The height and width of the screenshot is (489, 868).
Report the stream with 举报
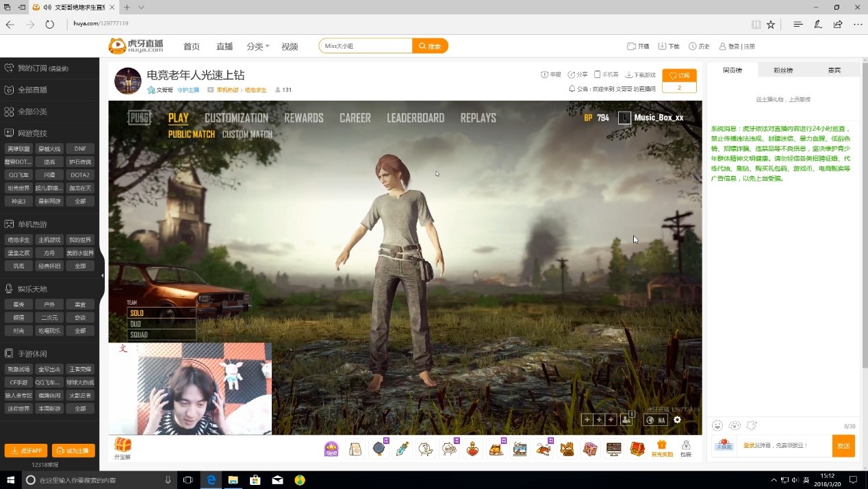(551, 75)
